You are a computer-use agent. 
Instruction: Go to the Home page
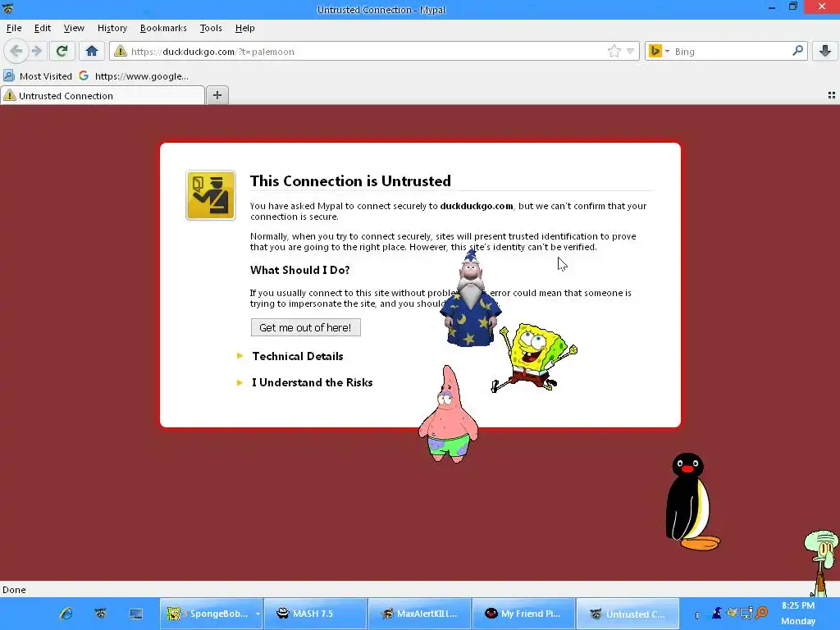coord(92,52)
